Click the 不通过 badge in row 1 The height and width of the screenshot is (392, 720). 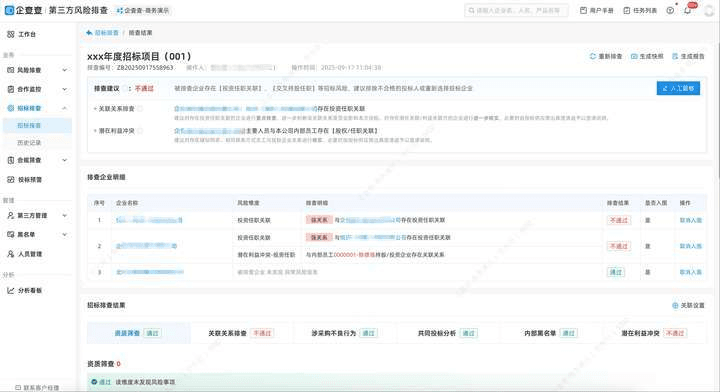tap(619, 220)
